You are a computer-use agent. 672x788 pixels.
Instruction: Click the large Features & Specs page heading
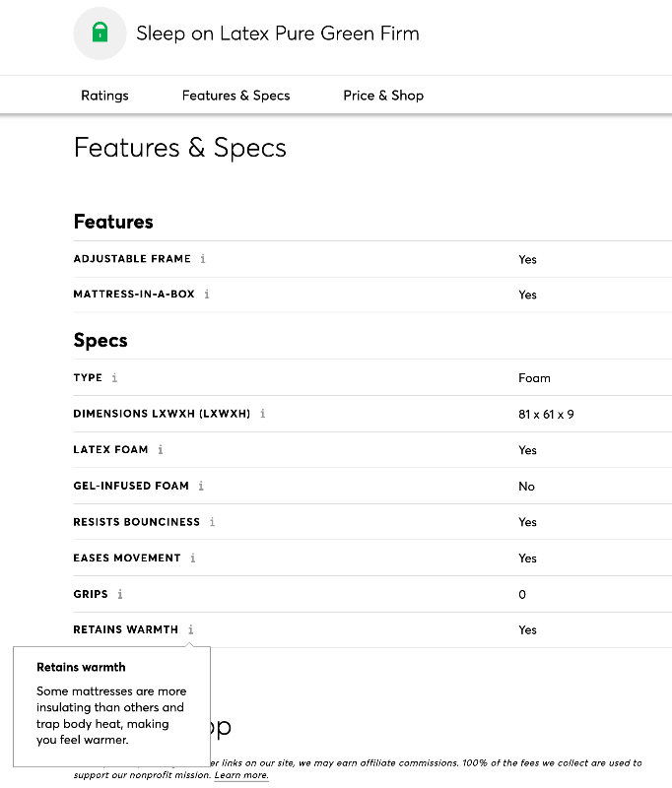[x=180, y=149]
